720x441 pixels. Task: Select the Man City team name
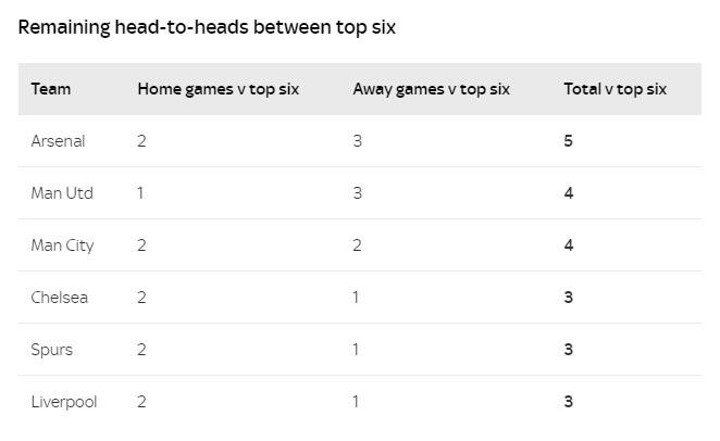(62, 245)
